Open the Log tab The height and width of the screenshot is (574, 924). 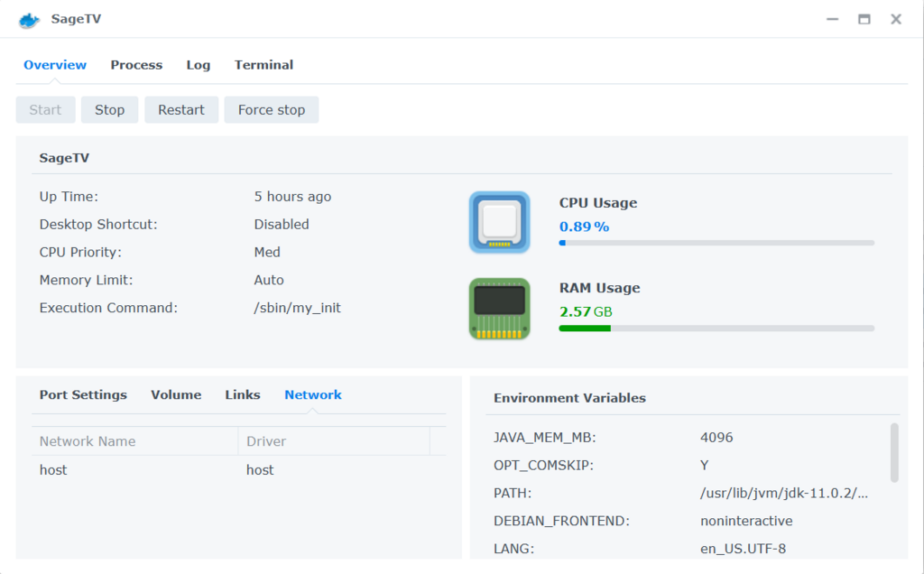[x=198, y=65]
